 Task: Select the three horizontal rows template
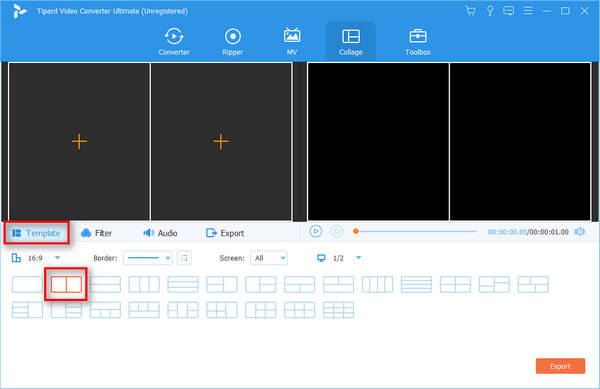183,285
